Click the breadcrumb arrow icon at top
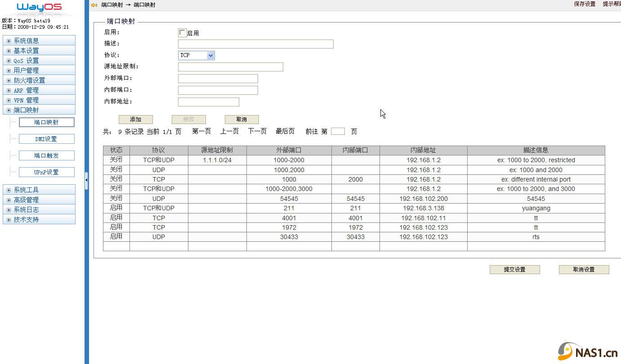 click(94, 5)
